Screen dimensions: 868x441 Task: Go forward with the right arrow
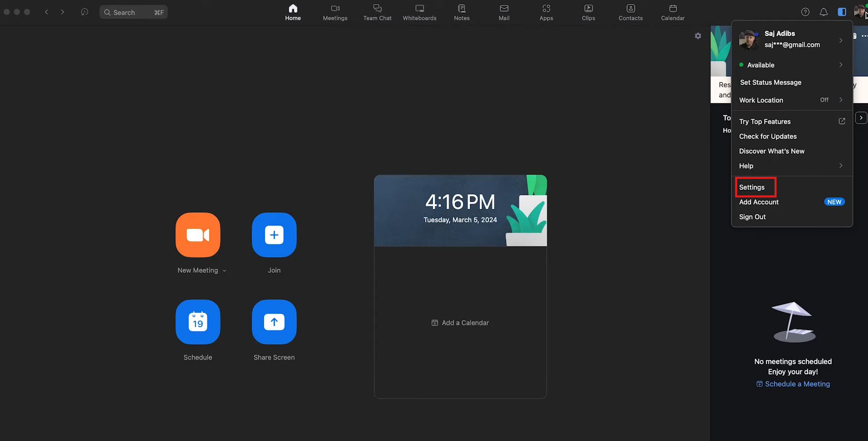(63, 12)
